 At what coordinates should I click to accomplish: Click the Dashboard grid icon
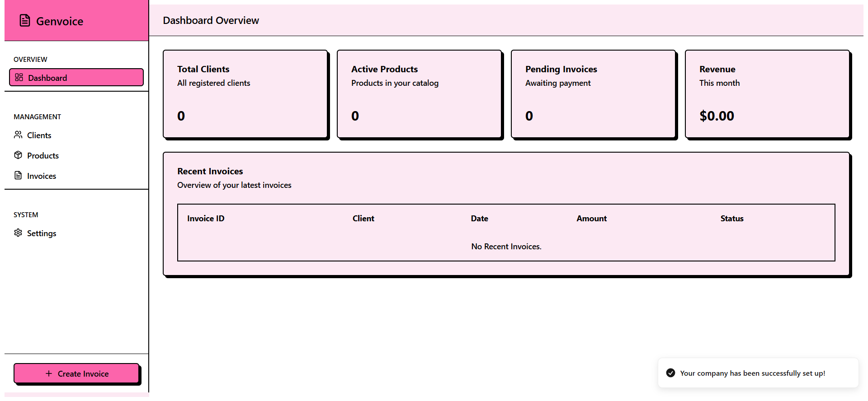click(19, 78)
